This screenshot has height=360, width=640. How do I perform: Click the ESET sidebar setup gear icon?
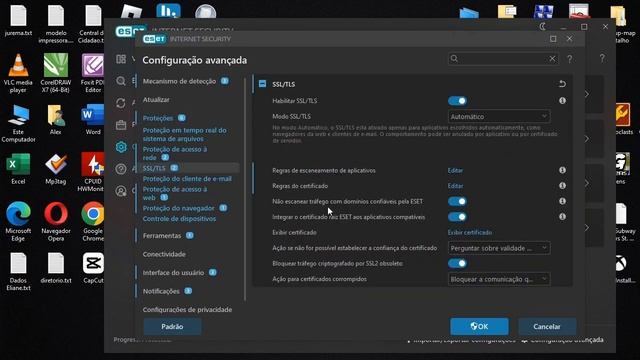121,147
